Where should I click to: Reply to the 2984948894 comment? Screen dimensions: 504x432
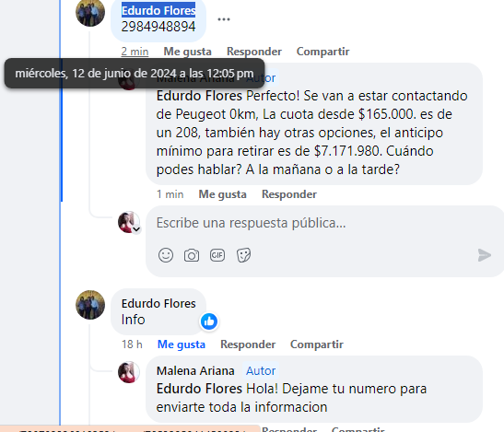pyautogui.click(x=254, y=52)
